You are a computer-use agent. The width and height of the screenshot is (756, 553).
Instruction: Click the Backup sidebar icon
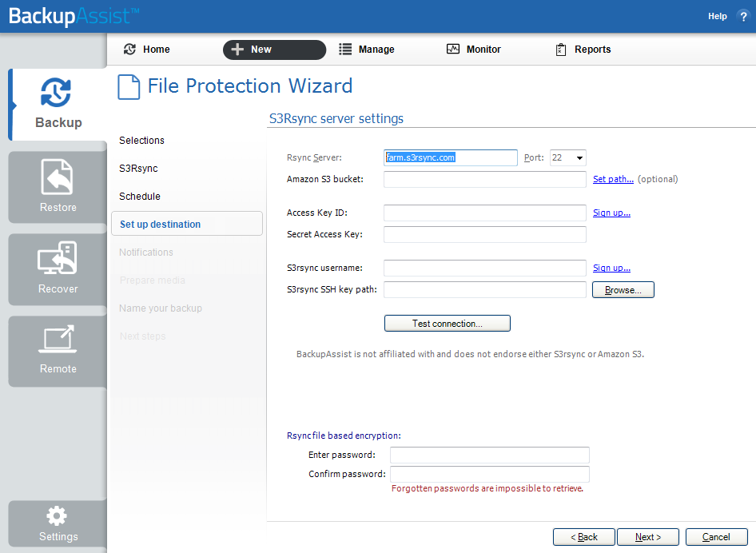click(x=56, y=92)
